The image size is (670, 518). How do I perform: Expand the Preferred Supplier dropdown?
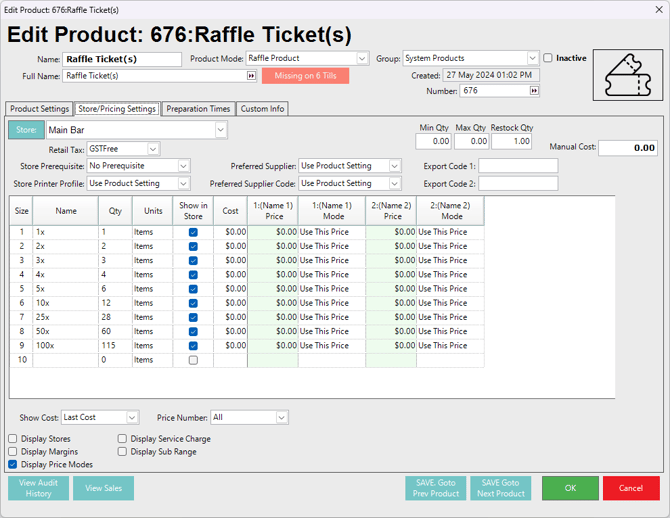(394, 166)
